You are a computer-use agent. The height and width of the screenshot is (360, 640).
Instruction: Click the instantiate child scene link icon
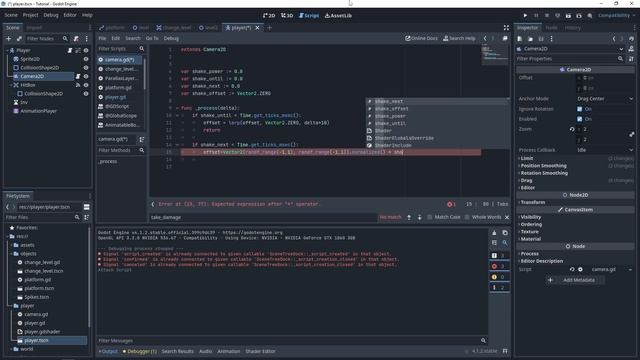pyautogui.click(x=19, y=39)
